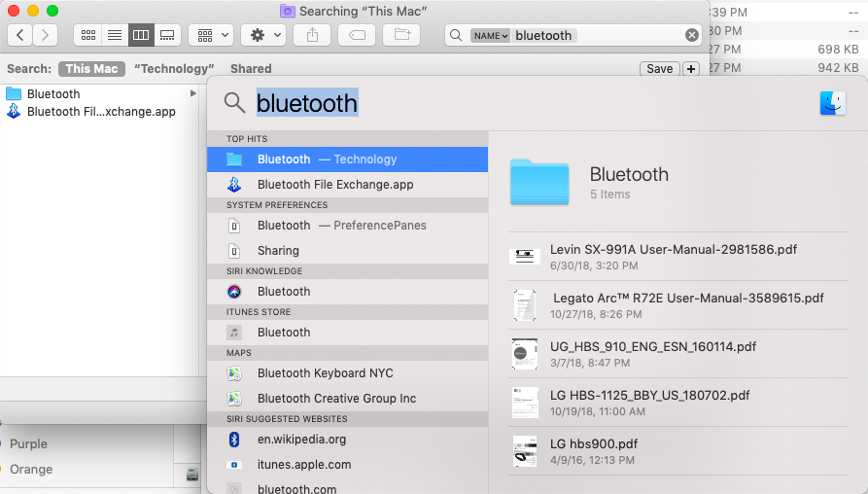Switch Finder to gallery view

[167, 35]
